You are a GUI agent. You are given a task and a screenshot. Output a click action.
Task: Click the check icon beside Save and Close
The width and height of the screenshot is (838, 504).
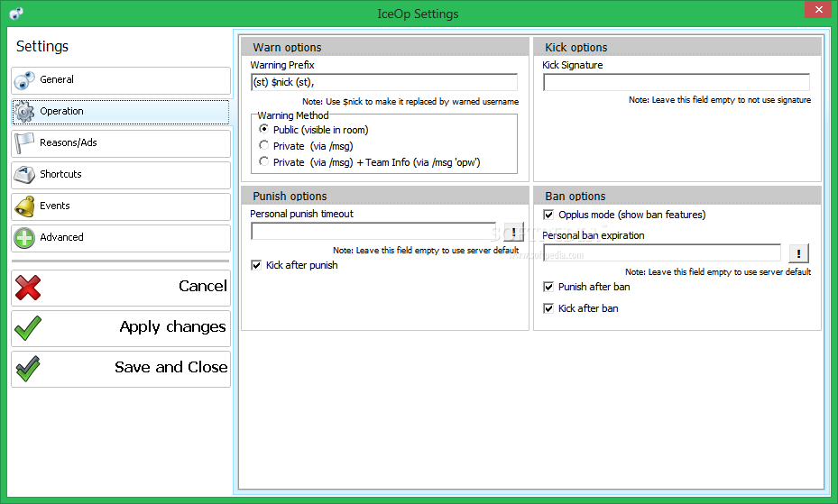[28, 369]
